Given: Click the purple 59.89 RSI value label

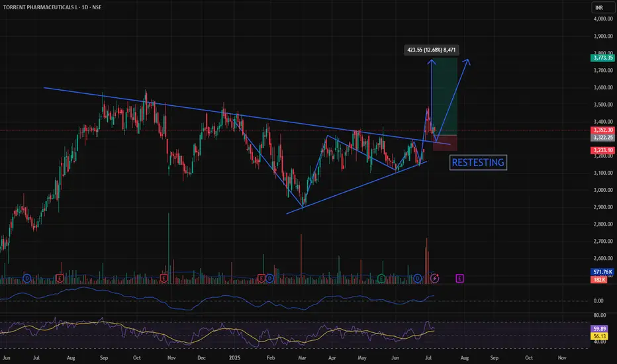Looking at the screenshot, I should (599, 328).
